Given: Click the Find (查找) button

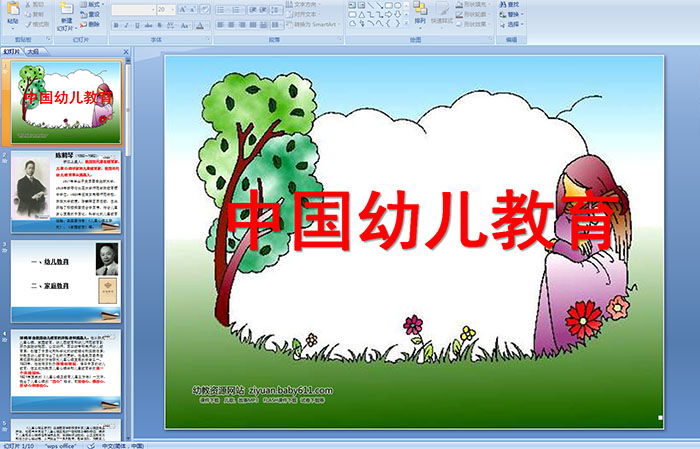Looking at the screenshot, I should pos(509,4).
